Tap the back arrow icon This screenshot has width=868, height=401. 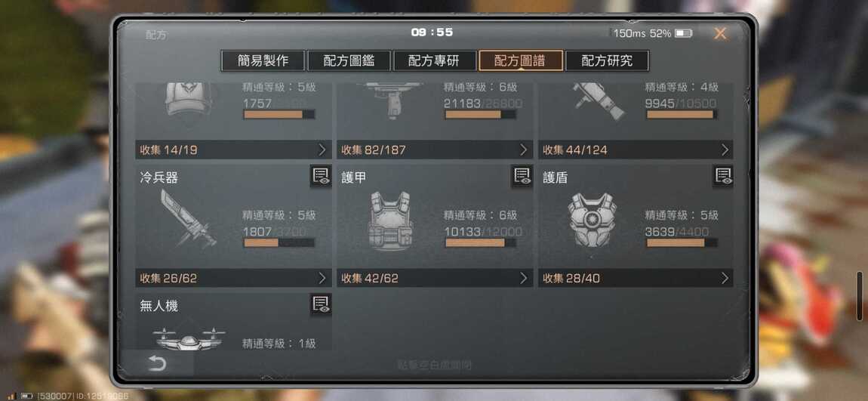(157, 363)
